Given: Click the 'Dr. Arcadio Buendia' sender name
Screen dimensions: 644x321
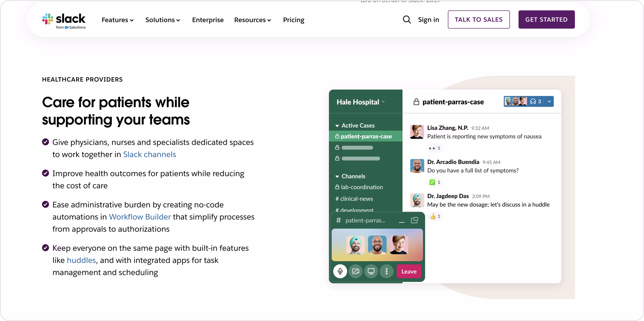Looking at the screenshot, I should tap(453, 162).
